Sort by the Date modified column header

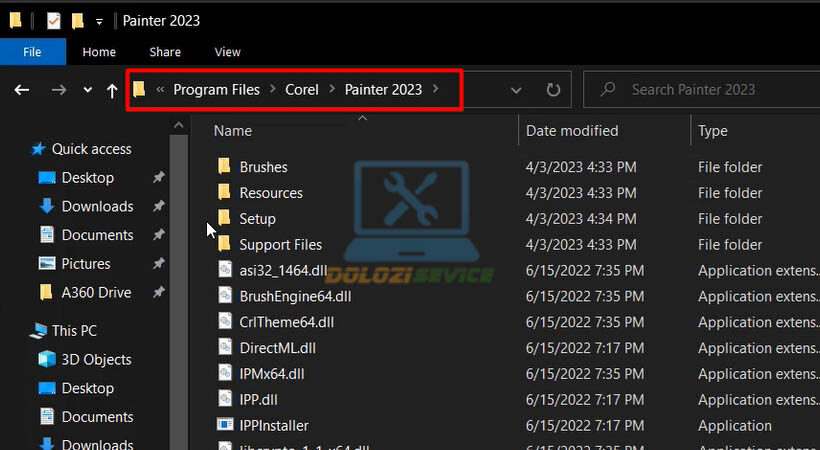tap(572, 131)
